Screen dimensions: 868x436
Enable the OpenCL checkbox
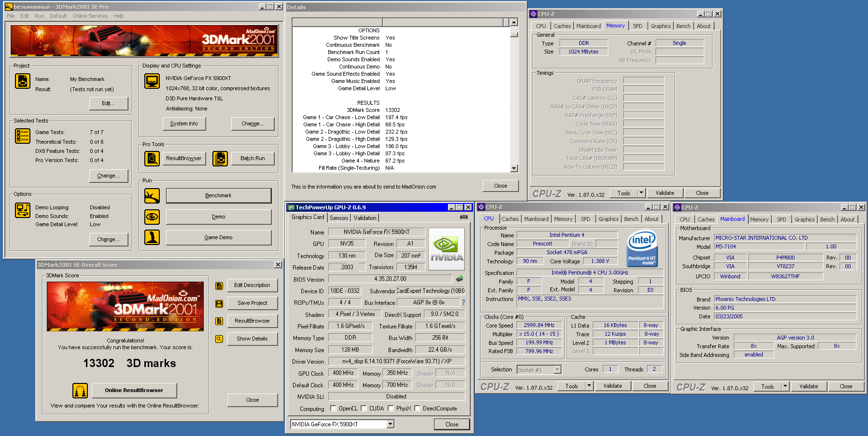coord(333,409)
